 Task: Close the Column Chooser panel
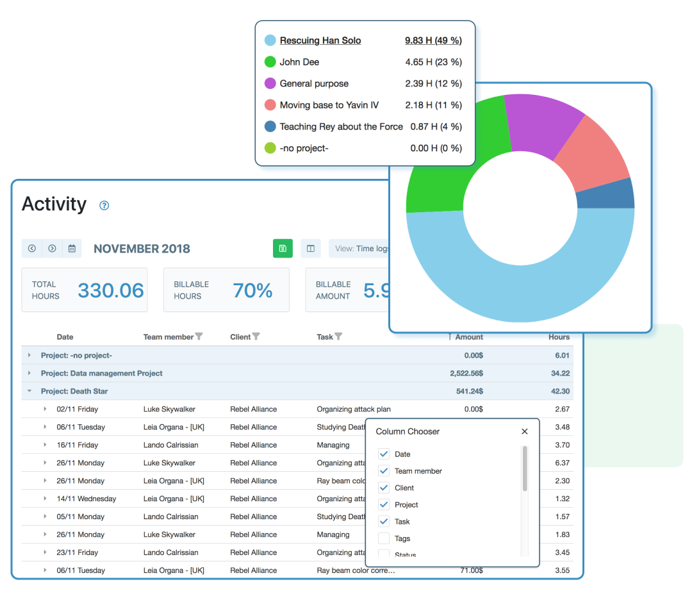(x=525, y=431)
